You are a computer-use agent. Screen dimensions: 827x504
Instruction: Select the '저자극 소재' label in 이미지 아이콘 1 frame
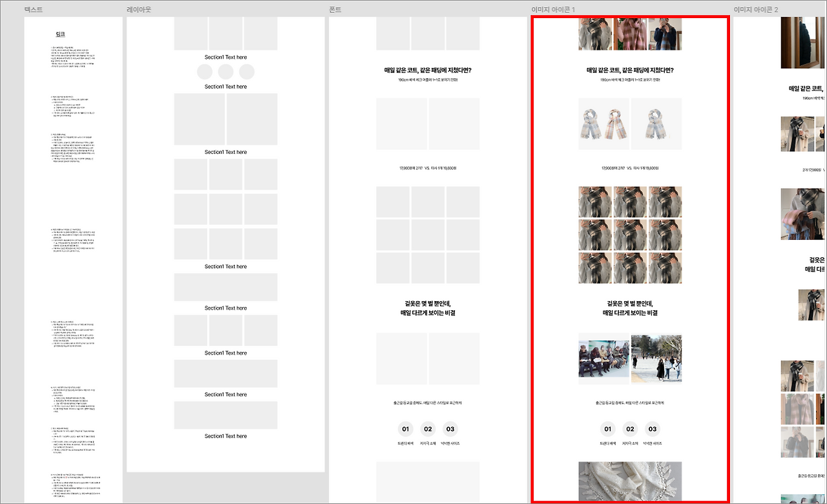(630, 444)
